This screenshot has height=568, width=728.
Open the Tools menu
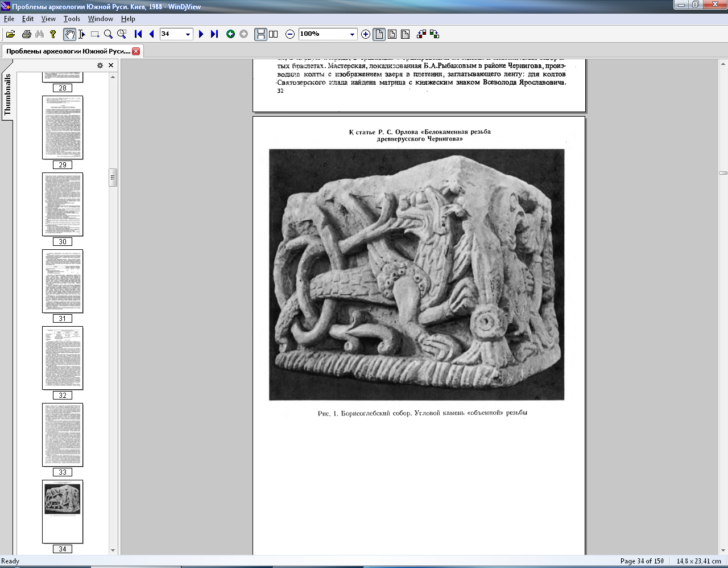72,19
